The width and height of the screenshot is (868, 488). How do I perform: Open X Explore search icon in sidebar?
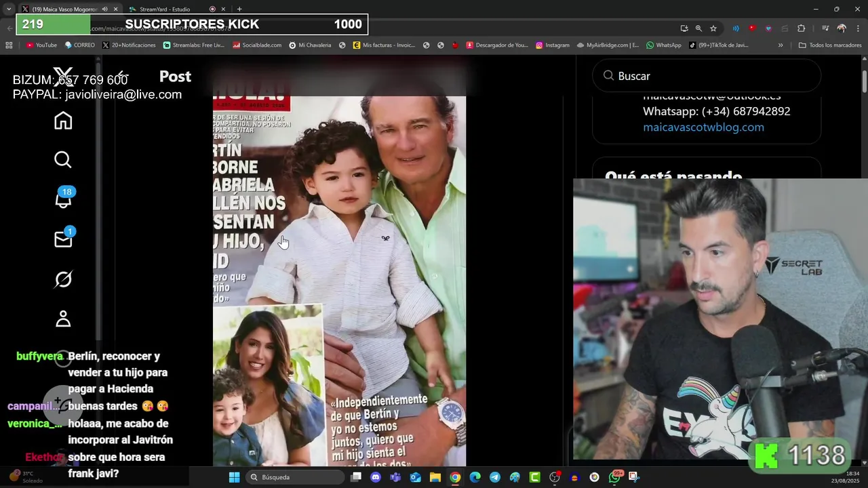[63, 159]
